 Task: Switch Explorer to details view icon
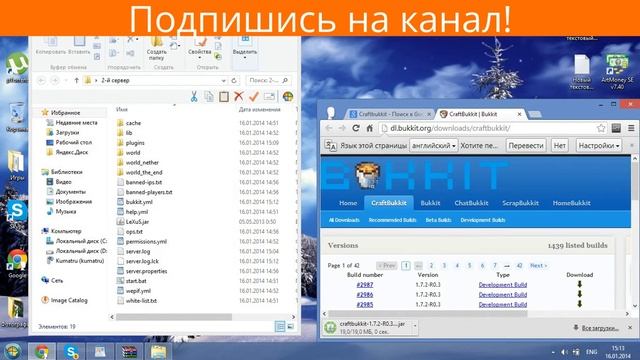[280, 327]
